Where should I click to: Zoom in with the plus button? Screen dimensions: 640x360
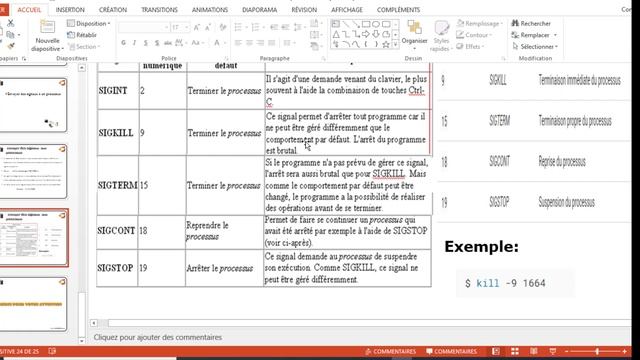coord(624,351)
